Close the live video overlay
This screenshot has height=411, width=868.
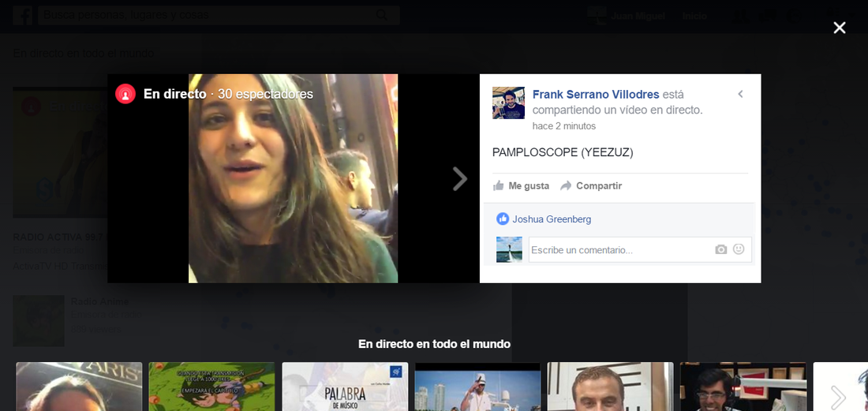point(840,28)
